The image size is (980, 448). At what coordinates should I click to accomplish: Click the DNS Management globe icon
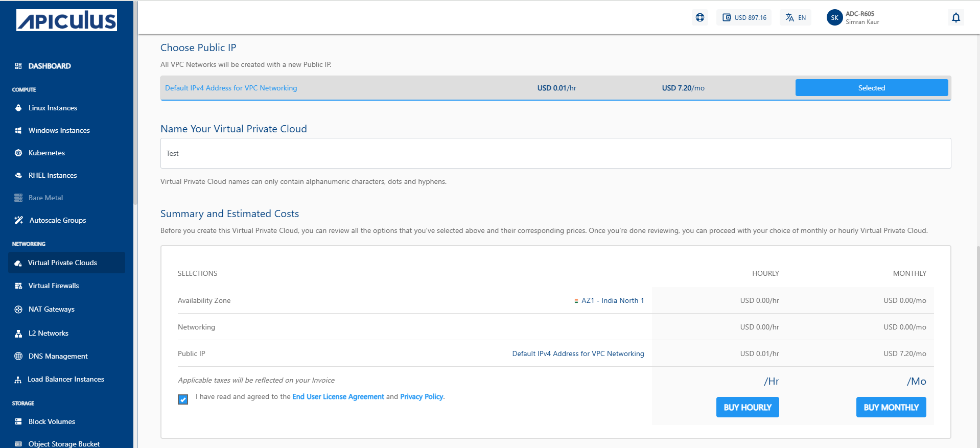click(x=18, y=356)
